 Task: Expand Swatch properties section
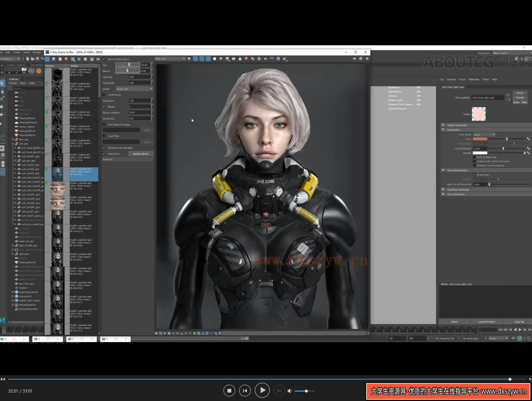pos(443,125)
